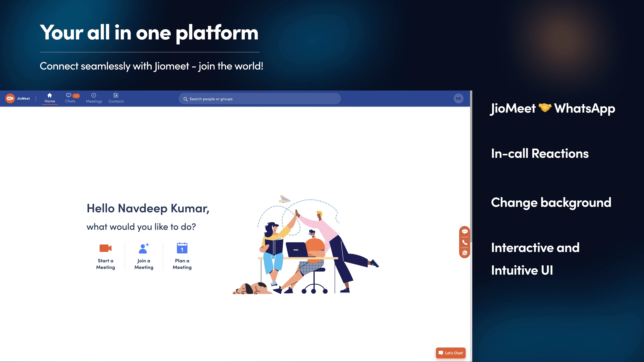
Task: Click the floating WhatsApp side icon
Action: 465,253
